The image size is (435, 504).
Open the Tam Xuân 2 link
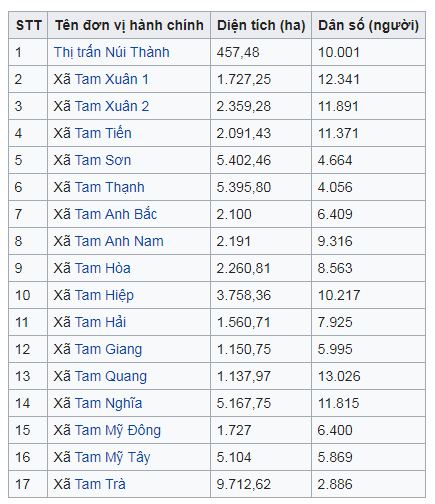(112, 106)
